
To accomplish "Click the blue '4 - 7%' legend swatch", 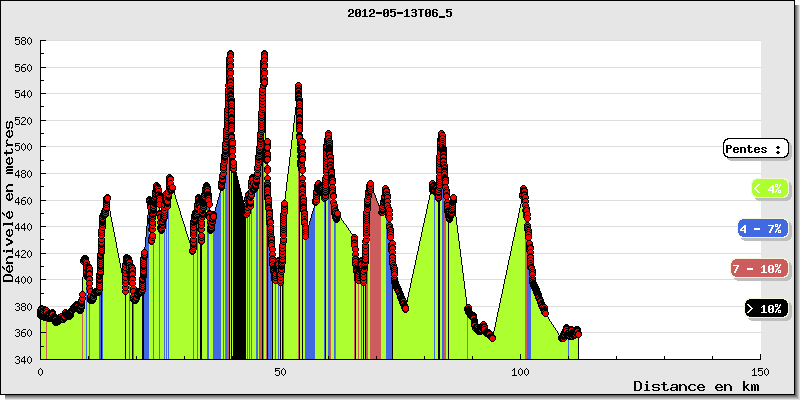I will tap(761, 229).
